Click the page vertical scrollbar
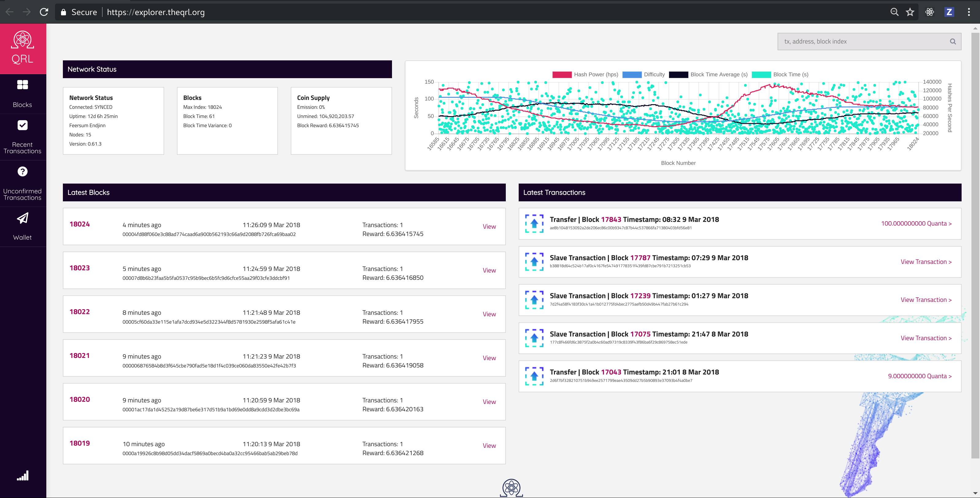Viewport: 980px width, 498px height. (x=975, y=245)
